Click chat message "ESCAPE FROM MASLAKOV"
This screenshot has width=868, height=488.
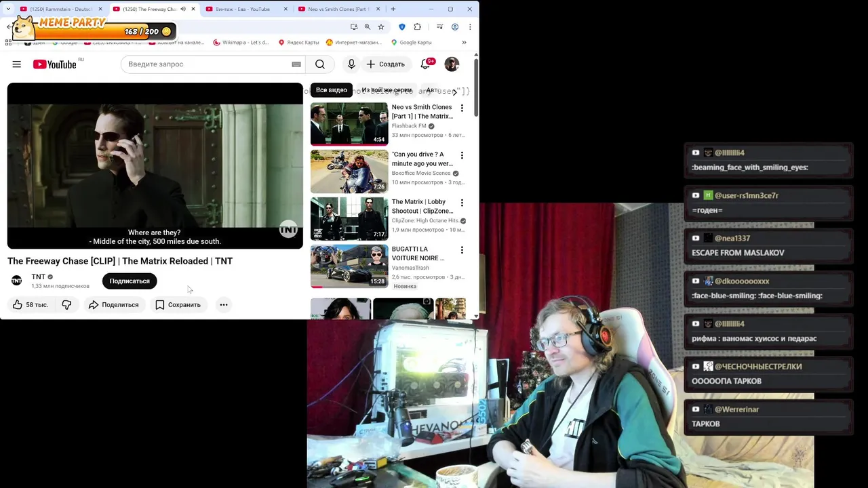point(738,253)
